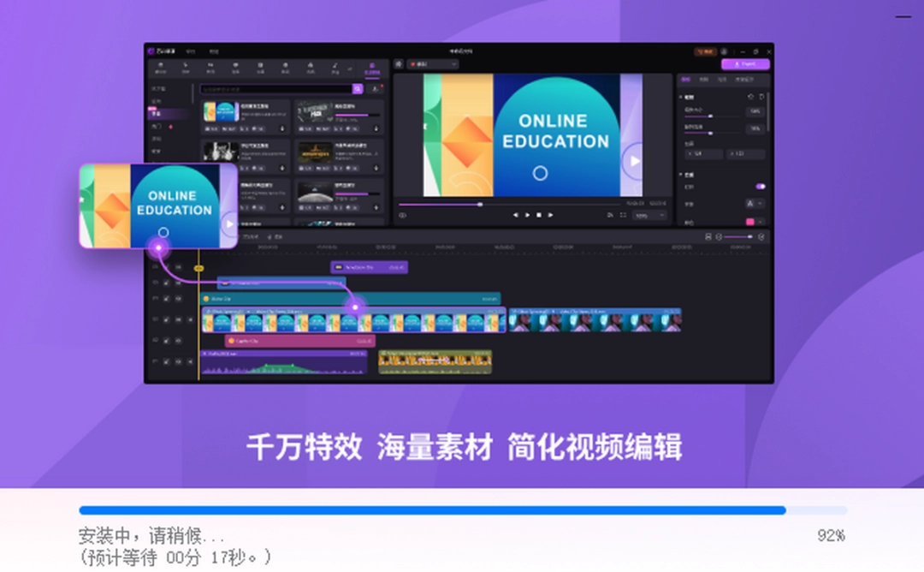Click the stop icon in the playback controls
Screen dimensions: 924x572
coord(539,214)
